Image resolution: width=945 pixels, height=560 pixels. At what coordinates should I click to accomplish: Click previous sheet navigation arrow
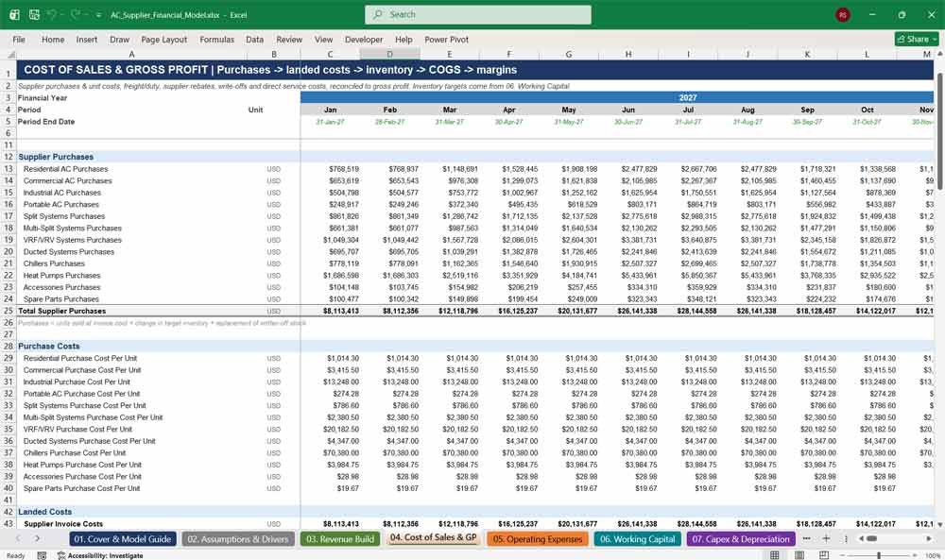click(x=19, y=539)
